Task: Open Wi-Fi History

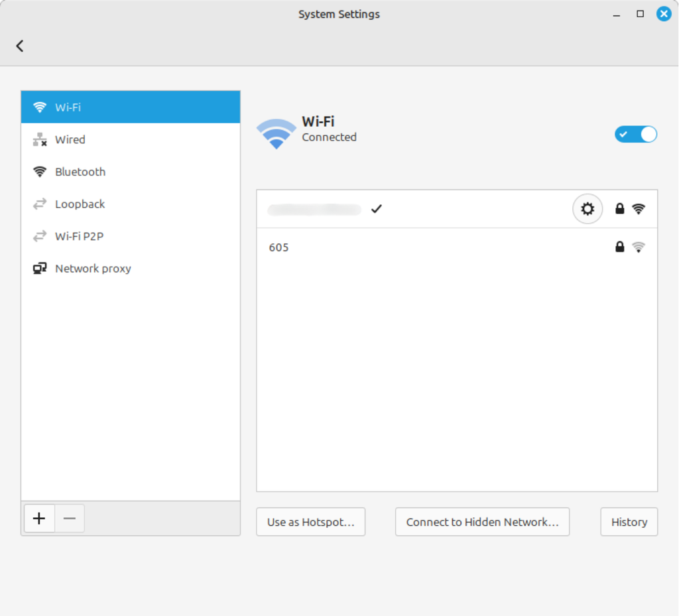Action: [x=629, y=522]
